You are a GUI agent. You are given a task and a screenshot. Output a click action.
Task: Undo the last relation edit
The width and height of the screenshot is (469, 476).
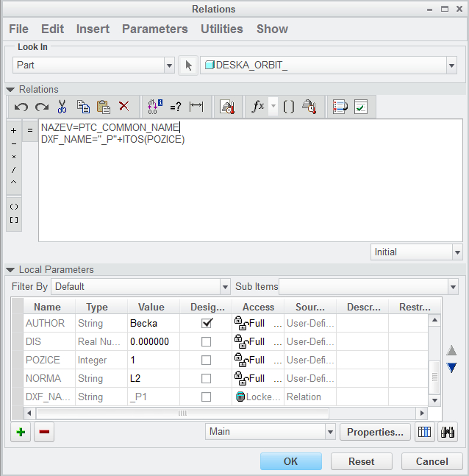pyautogui.click(x=21, y=107)
